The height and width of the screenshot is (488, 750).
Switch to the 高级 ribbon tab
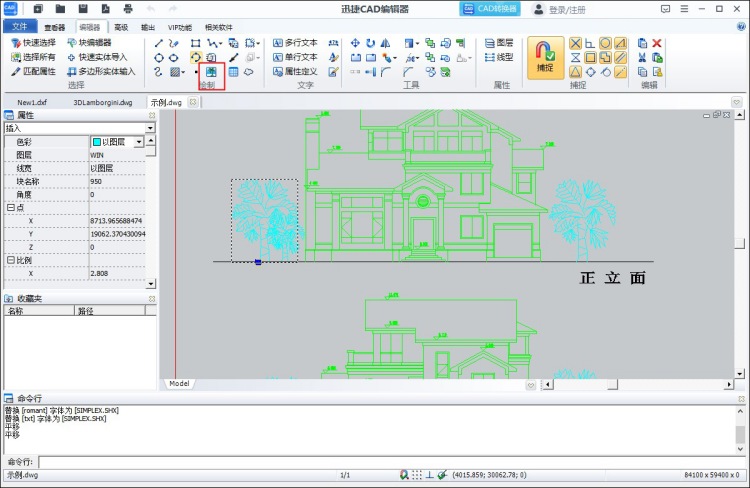pyautogui.click(x=121, y=27)
